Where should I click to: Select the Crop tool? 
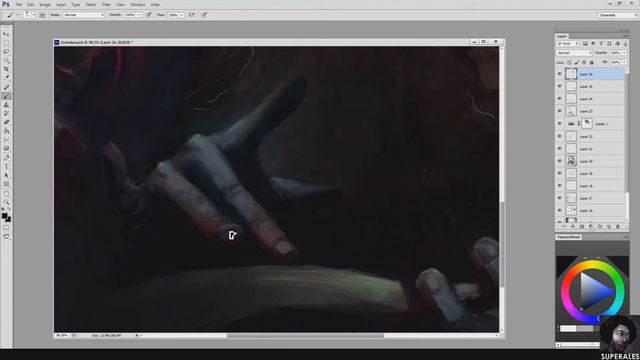(x=6, y=69)
